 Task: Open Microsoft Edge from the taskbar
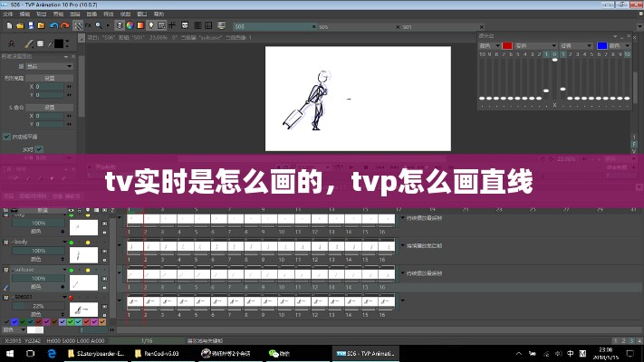[x=52, y=354]
